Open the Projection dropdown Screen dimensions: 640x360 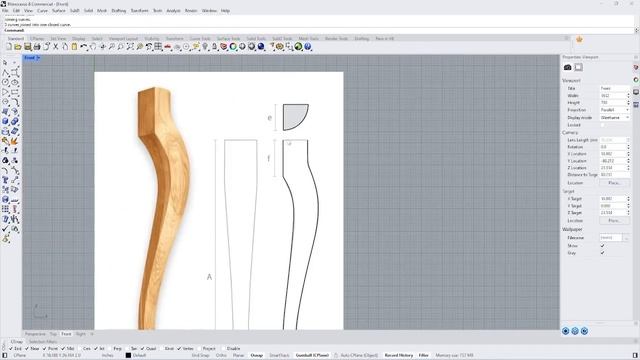point(615,110)
